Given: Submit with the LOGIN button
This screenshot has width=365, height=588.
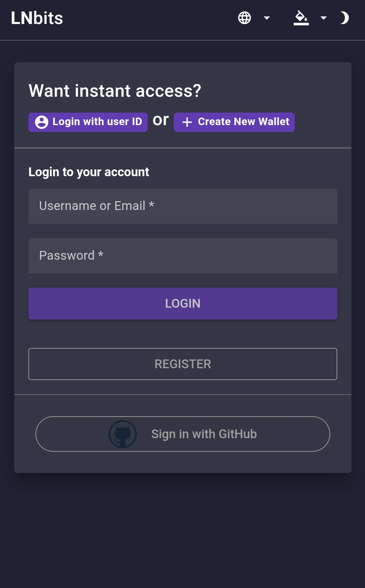Looking at the screenshot, I should (183, 304).
